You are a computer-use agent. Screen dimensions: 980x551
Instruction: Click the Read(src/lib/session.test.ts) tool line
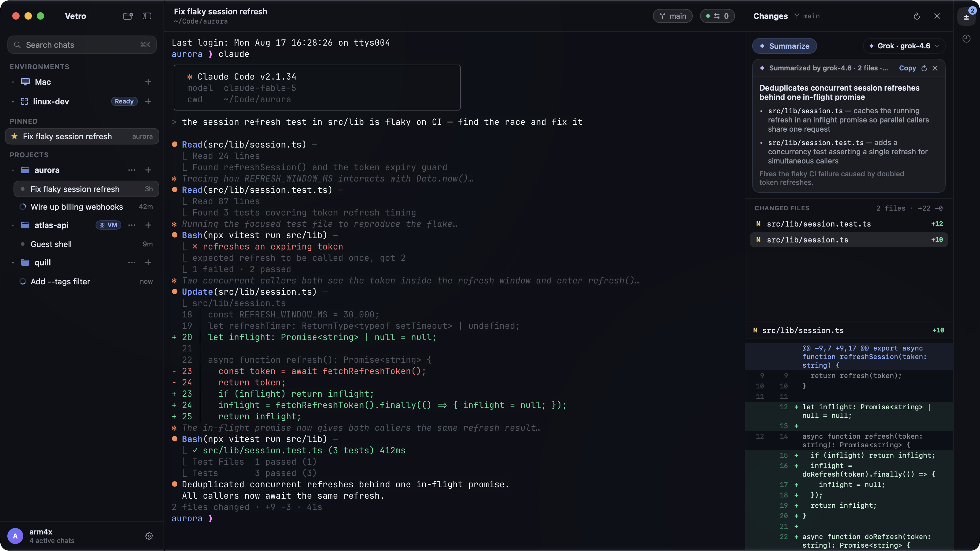pos(257,190)
